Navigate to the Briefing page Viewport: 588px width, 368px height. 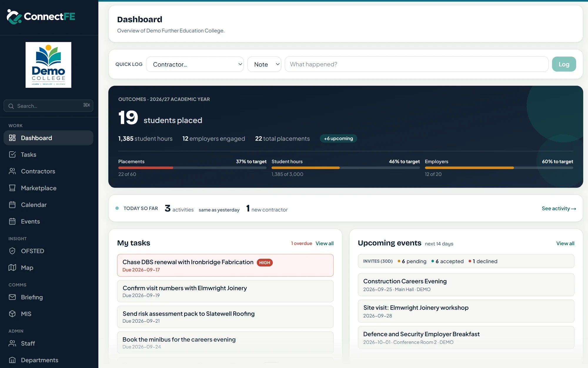tap(49, 297)
